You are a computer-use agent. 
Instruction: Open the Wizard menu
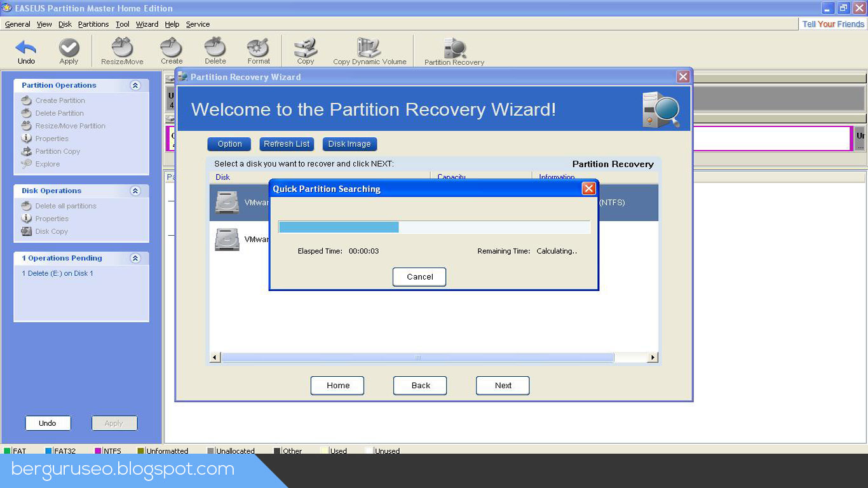147,24
